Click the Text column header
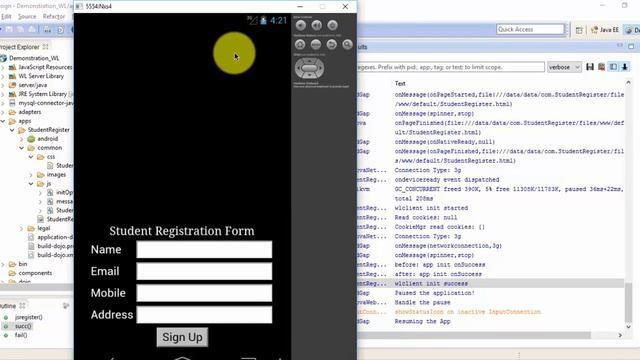This screenshot has height=360, width=640. 400,83
